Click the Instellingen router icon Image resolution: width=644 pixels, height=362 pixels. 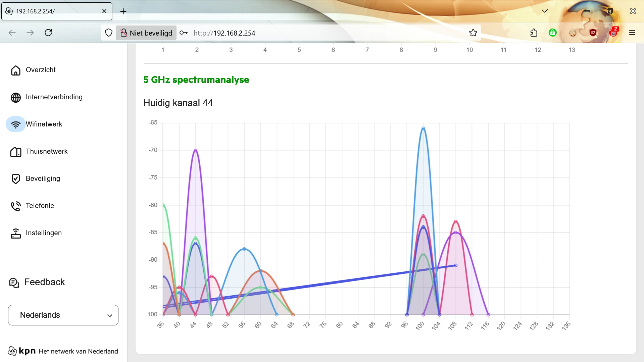coord(16,233)
